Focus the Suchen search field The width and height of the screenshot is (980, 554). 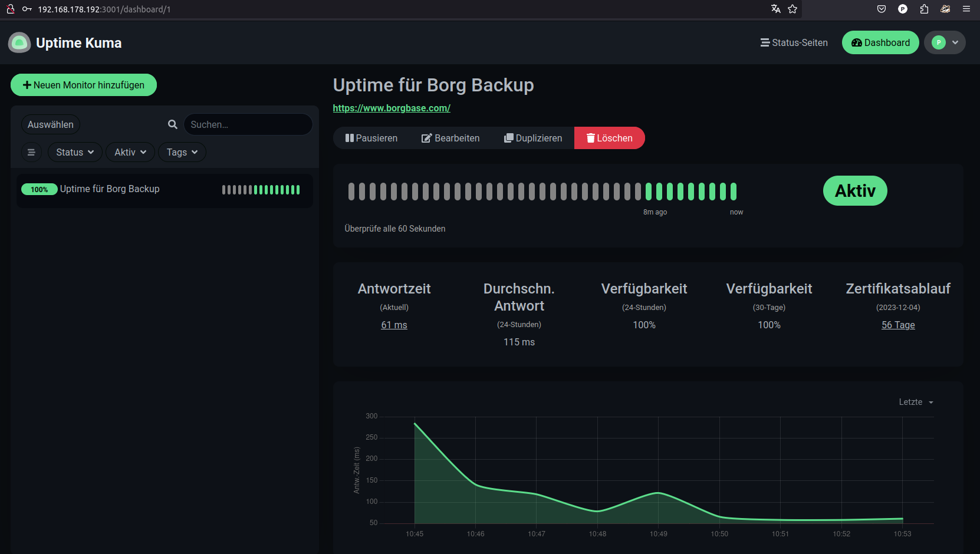(248, 124)
